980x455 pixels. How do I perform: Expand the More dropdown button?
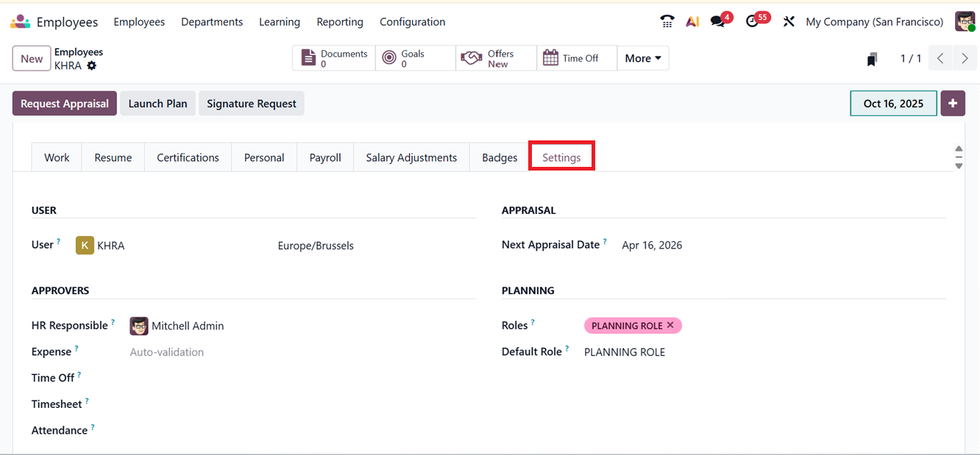(642, 59)
